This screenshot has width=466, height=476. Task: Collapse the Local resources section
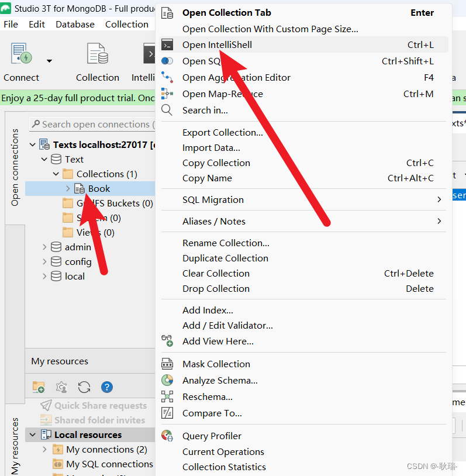click(x=33, y=434)
